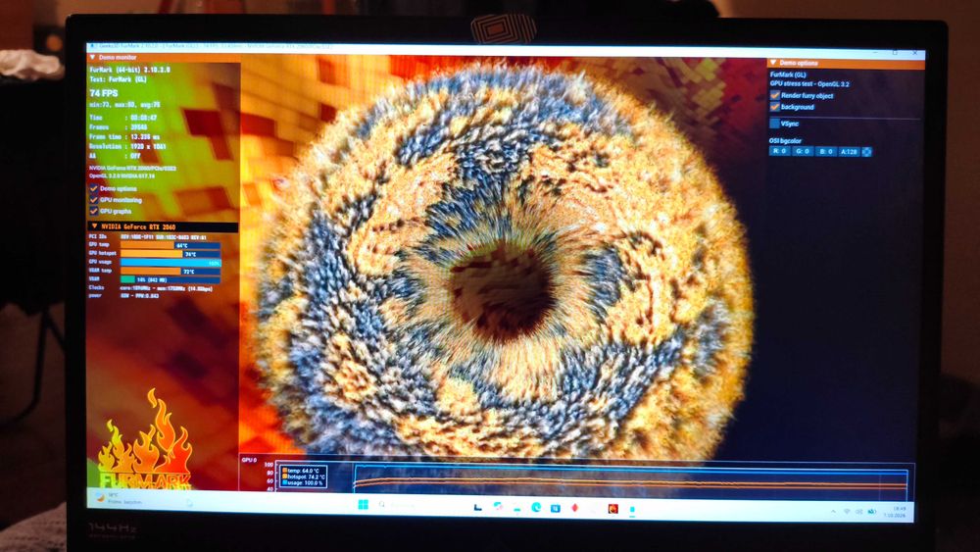The width and height of the screenshot is (980, 552).
Task: Click the taskbar search icon
Action: [x=382, y=505]
